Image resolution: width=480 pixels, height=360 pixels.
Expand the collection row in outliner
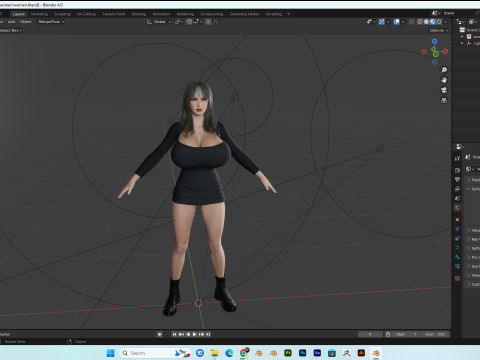tap(462, 37)
